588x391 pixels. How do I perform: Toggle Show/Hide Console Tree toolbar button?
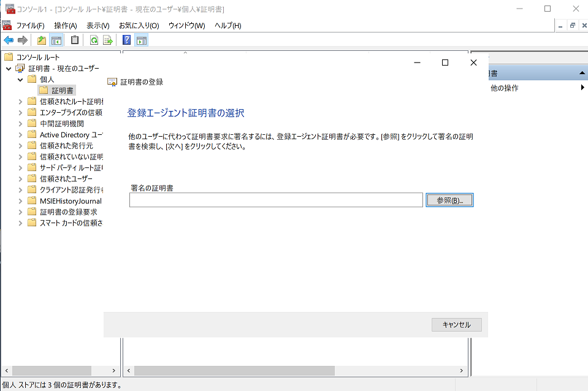[56, 40]
